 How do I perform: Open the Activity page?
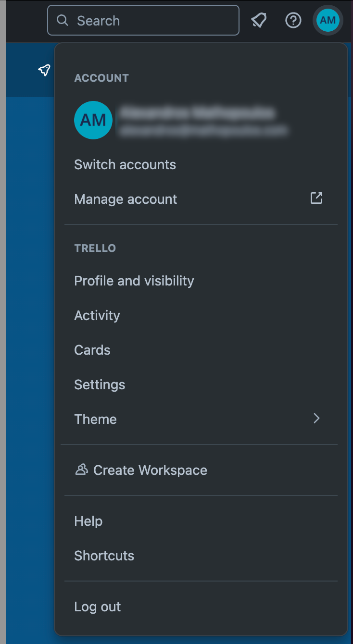97,315
